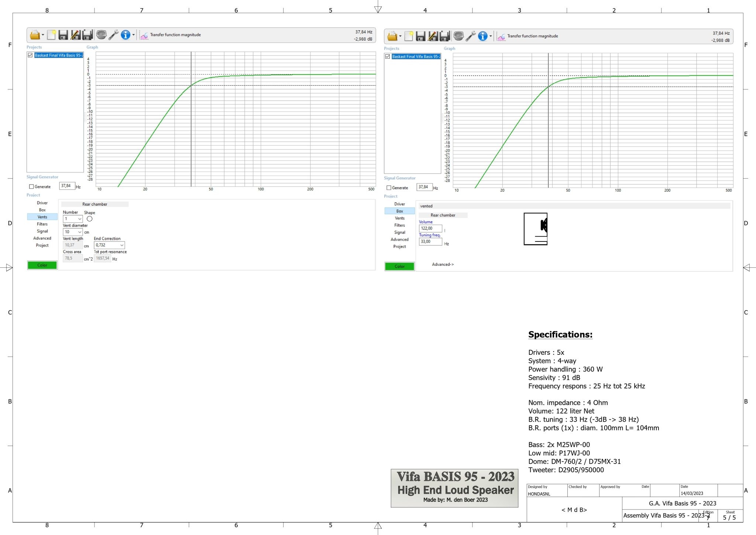Click Advanced-> link in right Box settings
This screenshot has height=535, width=756.
click(443, 264)
